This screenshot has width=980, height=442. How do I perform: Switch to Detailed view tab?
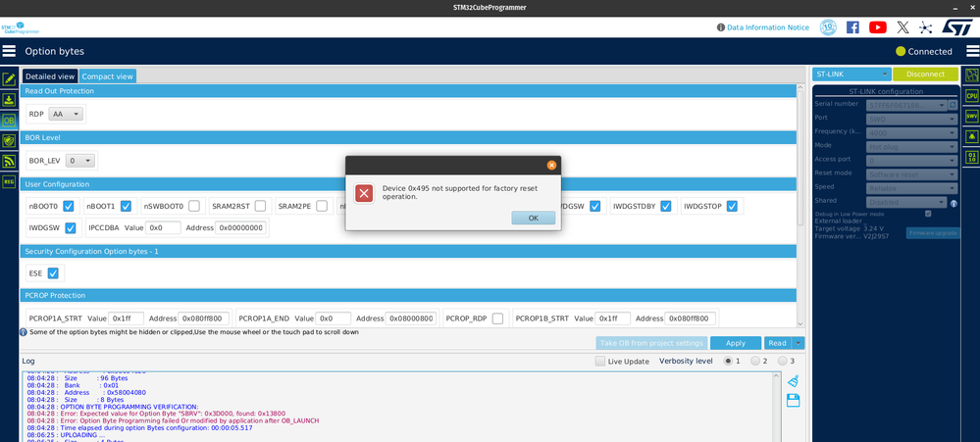coord(50,76)
